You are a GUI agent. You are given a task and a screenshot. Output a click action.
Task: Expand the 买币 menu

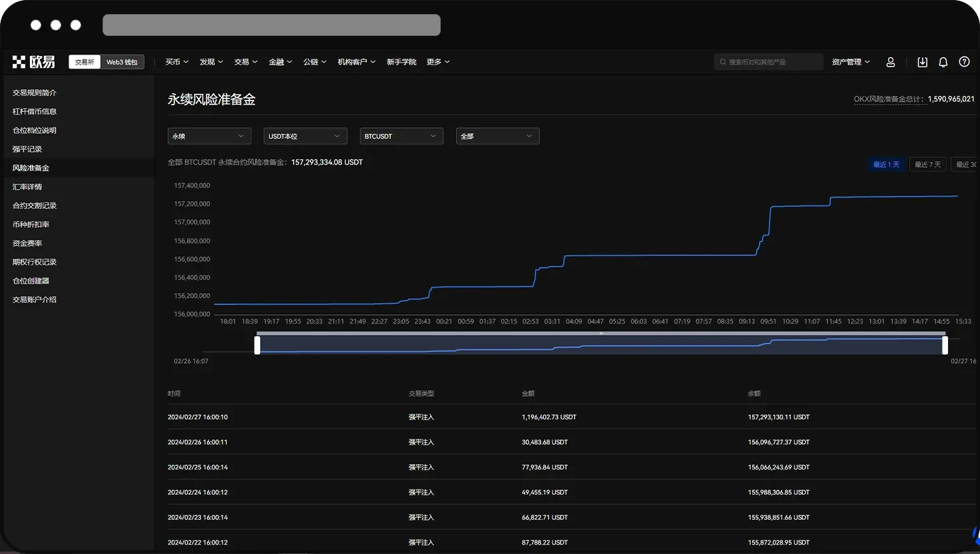coord(177,62)
